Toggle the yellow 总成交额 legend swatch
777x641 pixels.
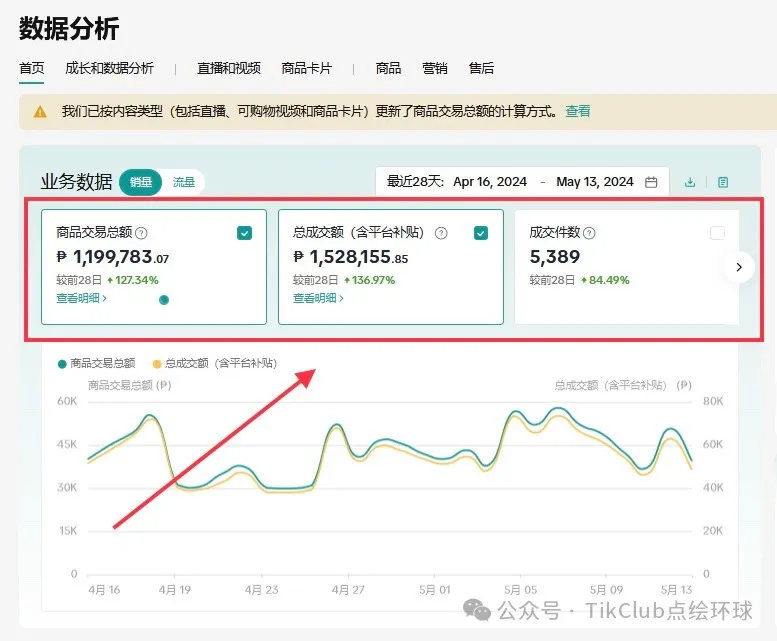click(157, 364)
